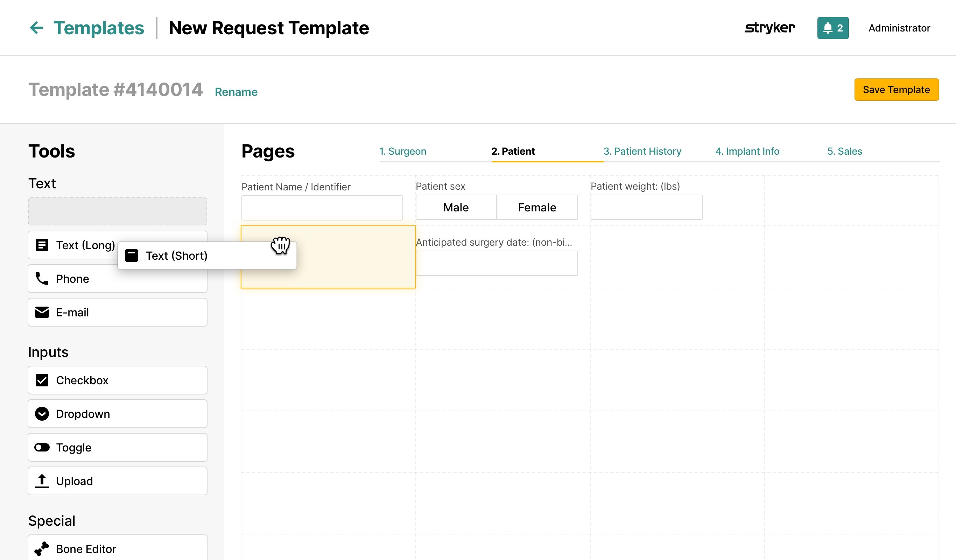Screen dimensions: 956x560
Task: Open the notification bell showing 2
Action: click(x=832, y=28)
